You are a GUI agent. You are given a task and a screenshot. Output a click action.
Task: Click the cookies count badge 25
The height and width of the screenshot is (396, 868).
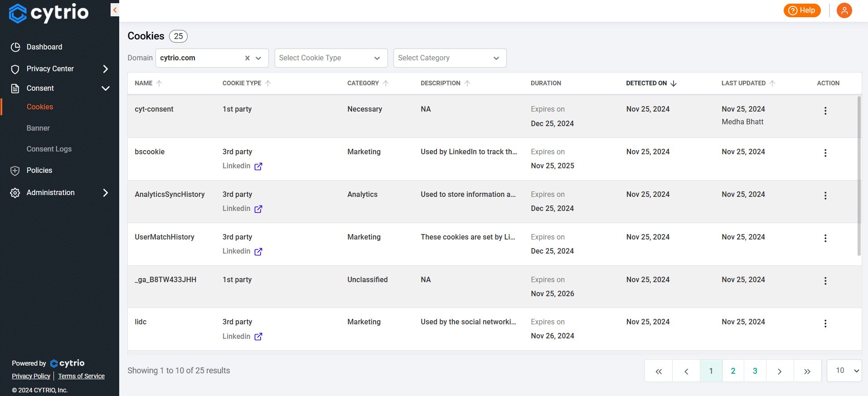pyautogui.click(x=179, y=36)
